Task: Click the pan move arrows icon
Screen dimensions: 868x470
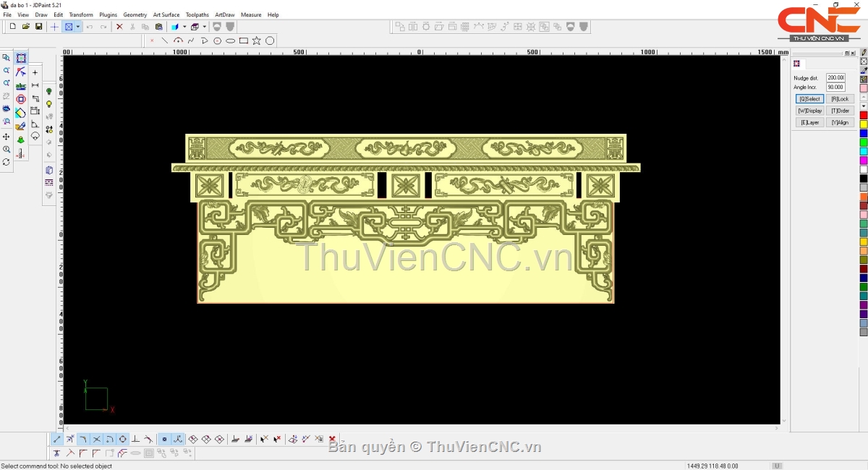Action: click(x=7, y=137)
